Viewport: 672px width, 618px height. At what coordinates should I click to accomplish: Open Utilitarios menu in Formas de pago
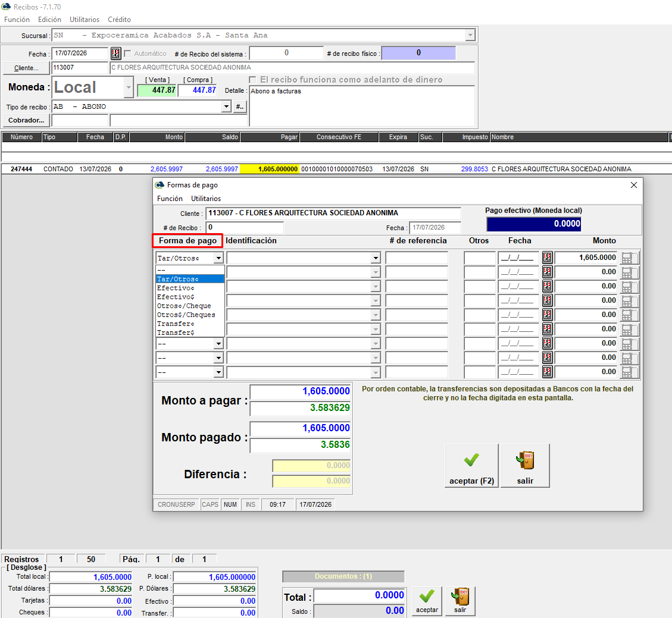click(x=206, y=199)
